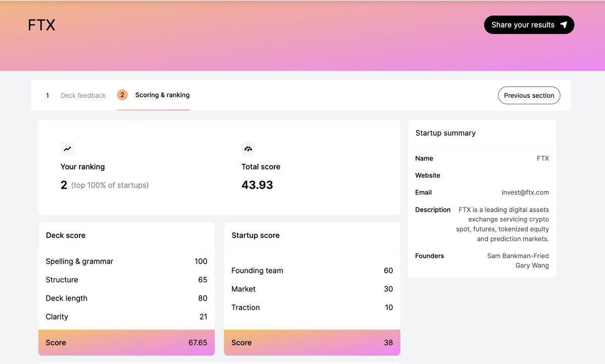Image resolution: width=605 pixels, height=364 pixels.
Task: Click the Startup score heading
Action: click(256, 235)
